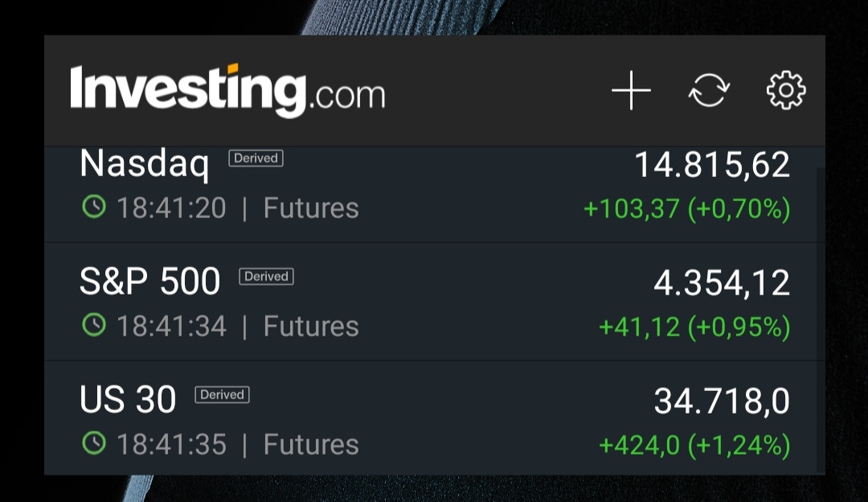Screen dimensions: 868x502
Task: Tap the clock icon beside 18:41:20
Action: [94, 208]
